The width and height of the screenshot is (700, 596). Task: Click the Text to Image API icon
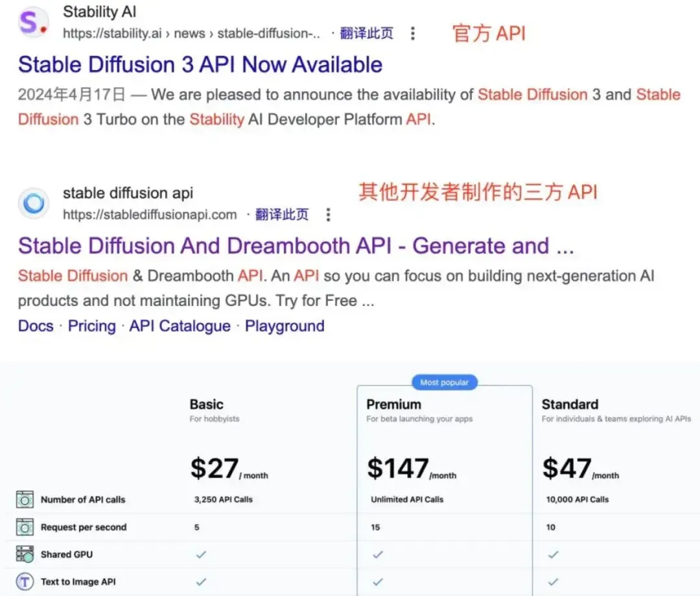coord(25,582)
